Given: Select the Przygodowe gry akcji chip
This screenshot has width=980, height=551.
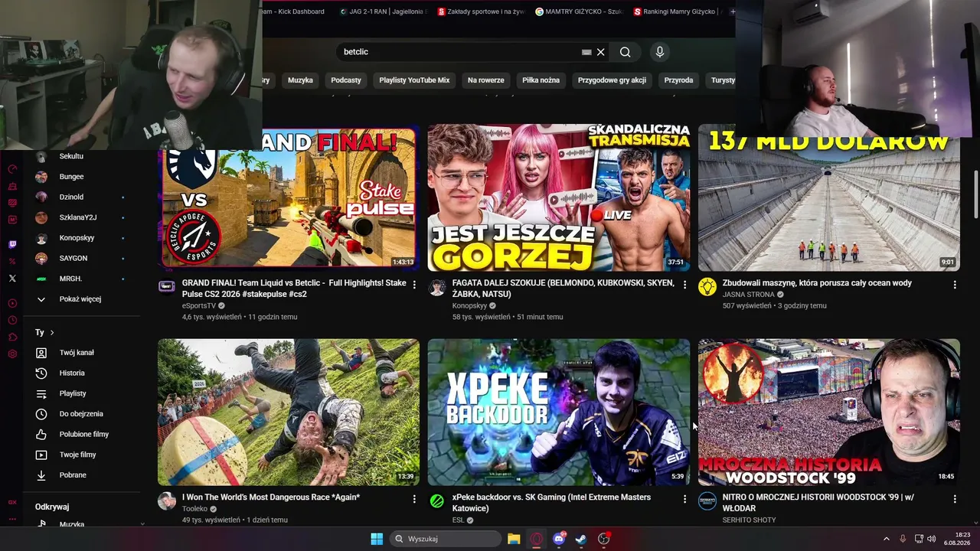Looking at the screenshot, I should tap(612, 80).
